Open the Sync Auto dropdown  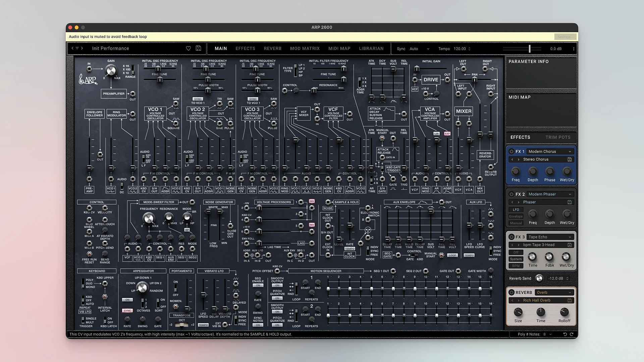point(419,49)
